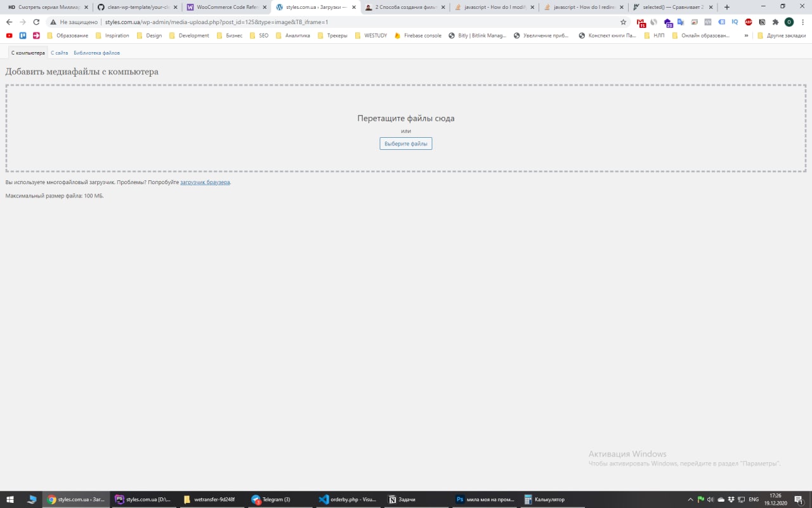Viewport: 812px width, 508px height.
Task: Click the 'Выберите файлы' button
Action: point(406,144)
